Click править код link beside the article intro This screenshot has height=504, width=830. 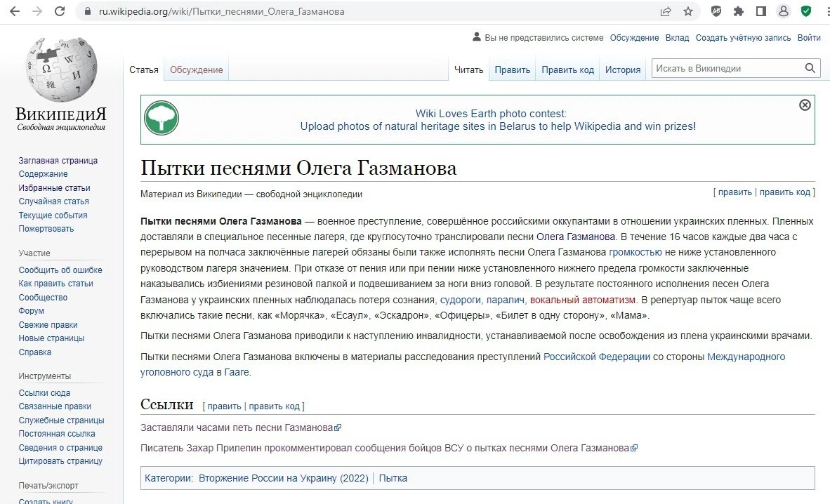[x=785, y=192]
